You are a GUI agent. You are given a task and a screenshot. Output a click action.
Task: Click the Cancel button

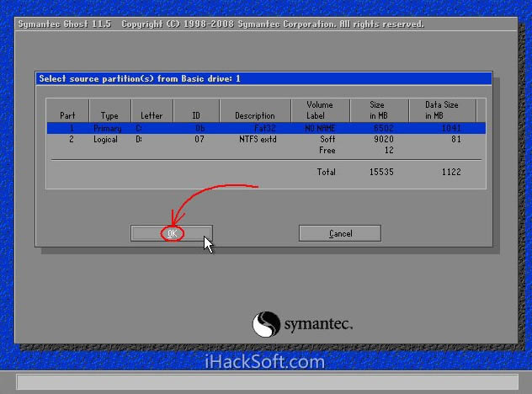pos(340,233)
